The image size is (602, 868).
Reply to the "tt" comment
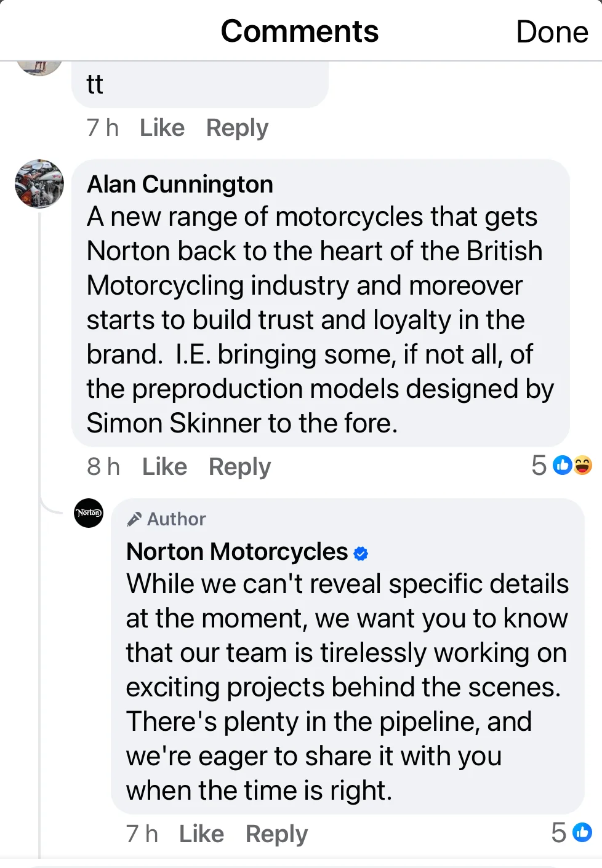[237, 128]
